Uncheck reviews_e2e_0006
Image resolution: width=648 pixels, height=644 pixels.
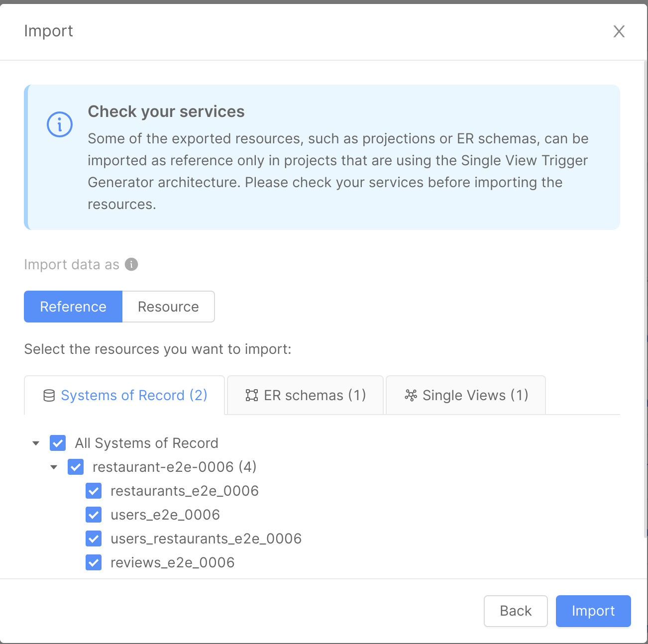point(94,562)
